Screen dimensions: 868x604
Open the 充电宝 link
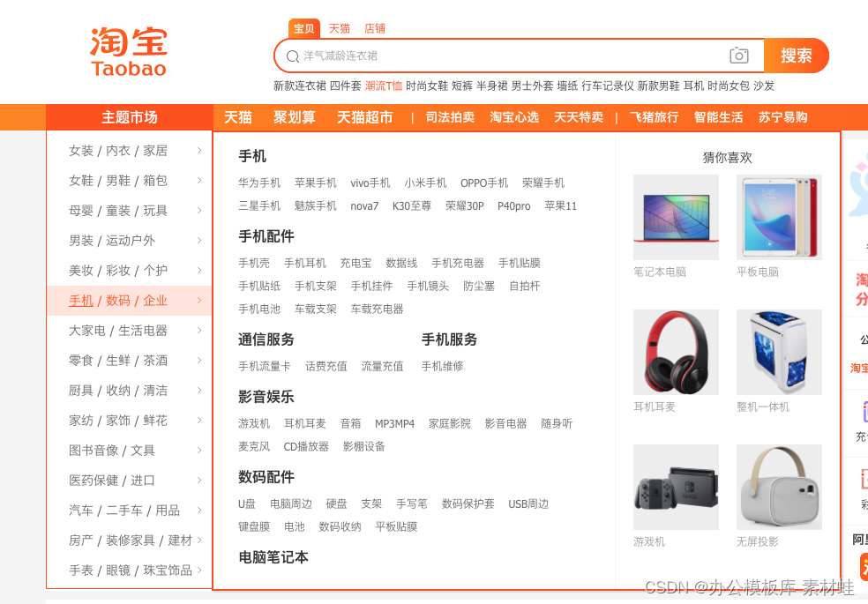point(355,264)
